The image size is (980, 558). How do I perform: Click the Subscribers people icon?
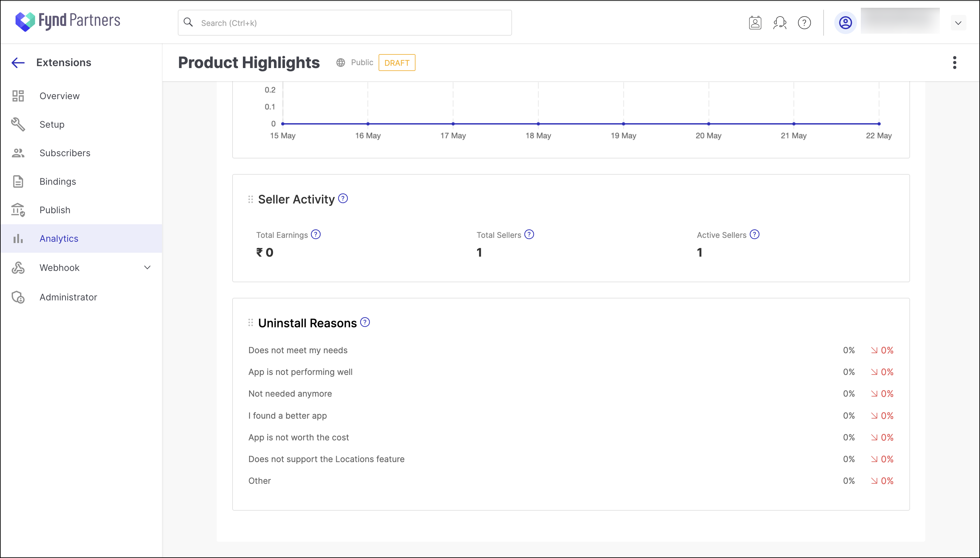18,153
